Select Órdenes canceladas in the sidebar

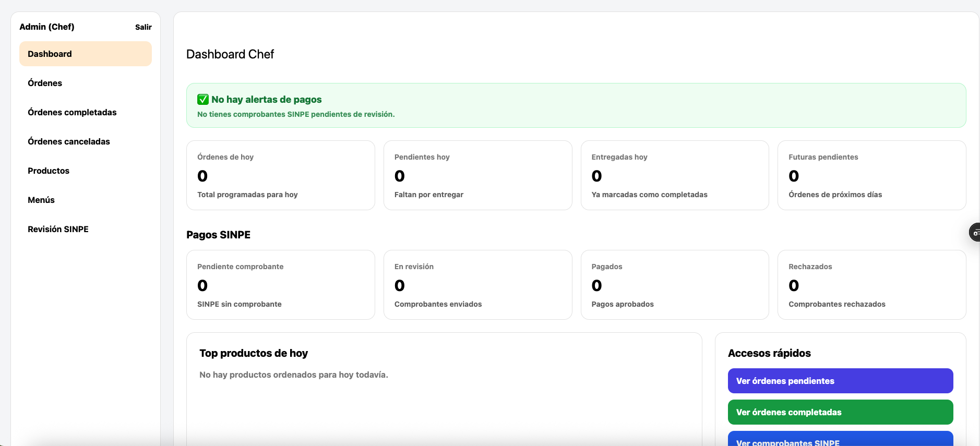tap(69, 141)
